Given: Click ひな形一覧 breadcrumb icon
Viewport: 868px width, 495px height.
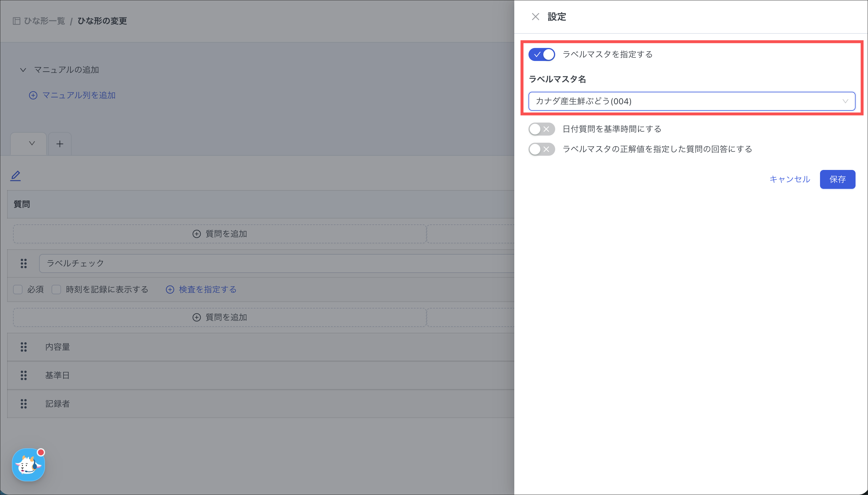Looking at the screenshot, I should 16,21.
